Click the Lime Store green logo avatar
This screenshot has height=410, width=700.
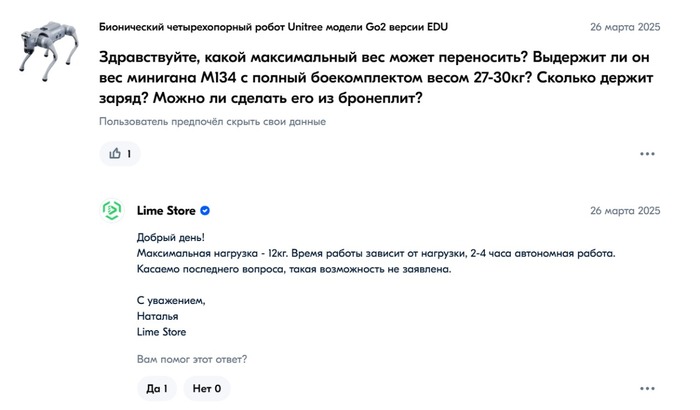112,210
